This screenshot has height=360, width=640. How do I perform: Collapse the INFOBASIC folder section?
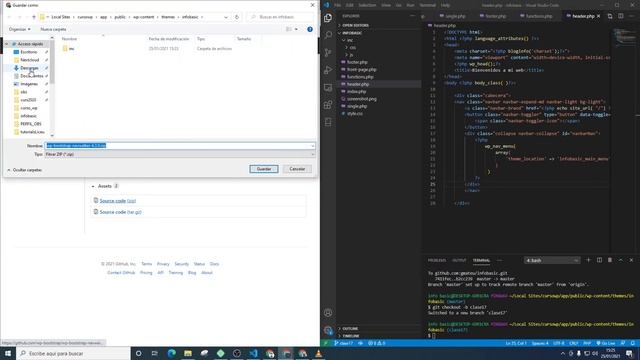pos(352,33)
